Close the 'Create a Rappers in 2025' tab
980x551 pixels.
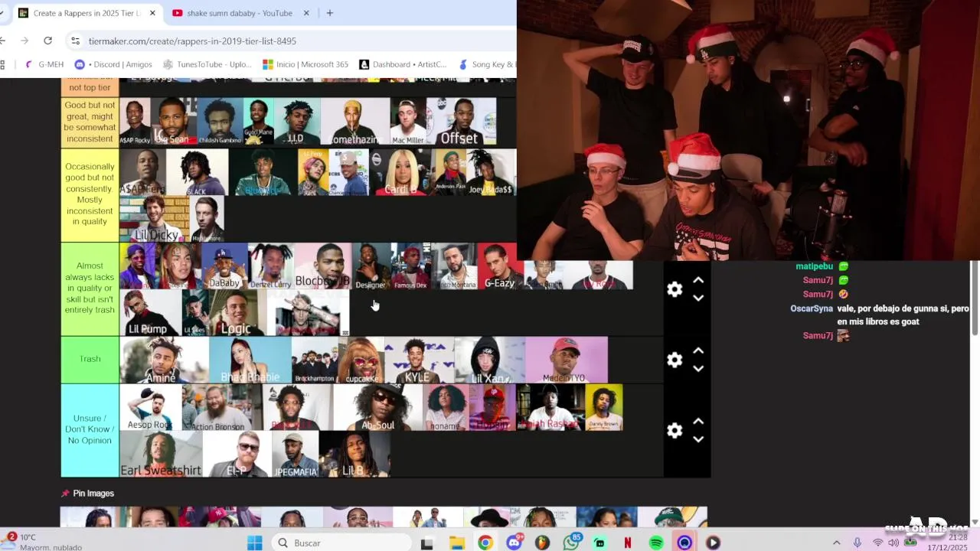click(152, 13)
